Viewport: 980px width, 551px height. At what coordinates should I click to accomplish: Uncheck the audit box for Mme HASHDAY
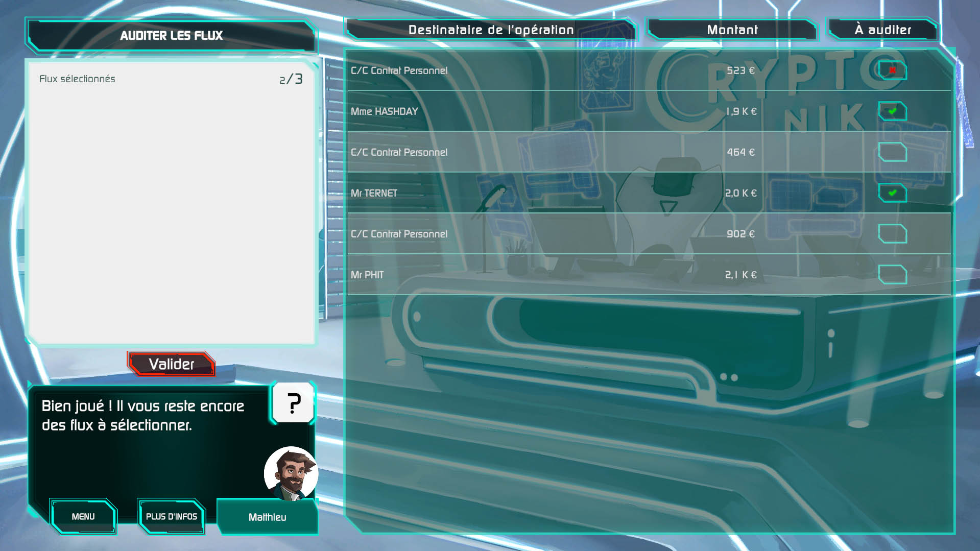tap(892, 111)
